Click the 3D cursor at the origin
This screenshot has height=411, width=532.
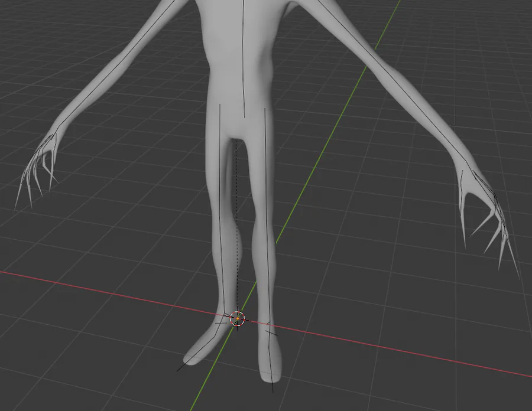pyautogui.click(x=238, y=319)
